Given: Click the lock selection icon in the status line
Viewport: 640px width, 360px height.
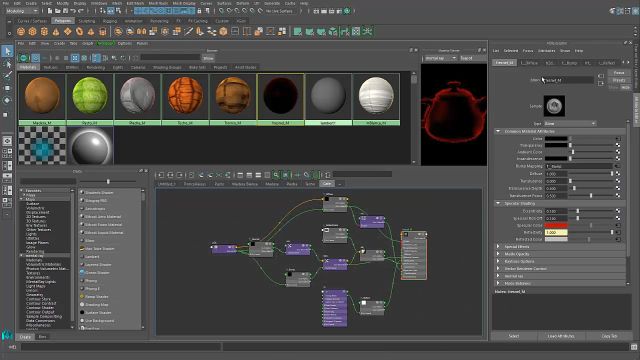Looking at the screenshot, I should 199,11.
